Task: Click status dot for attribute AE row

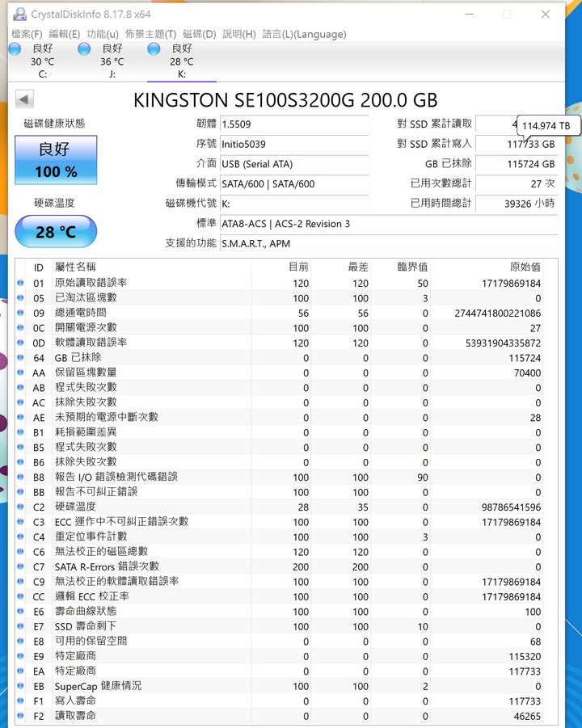Action: [20, 417]
